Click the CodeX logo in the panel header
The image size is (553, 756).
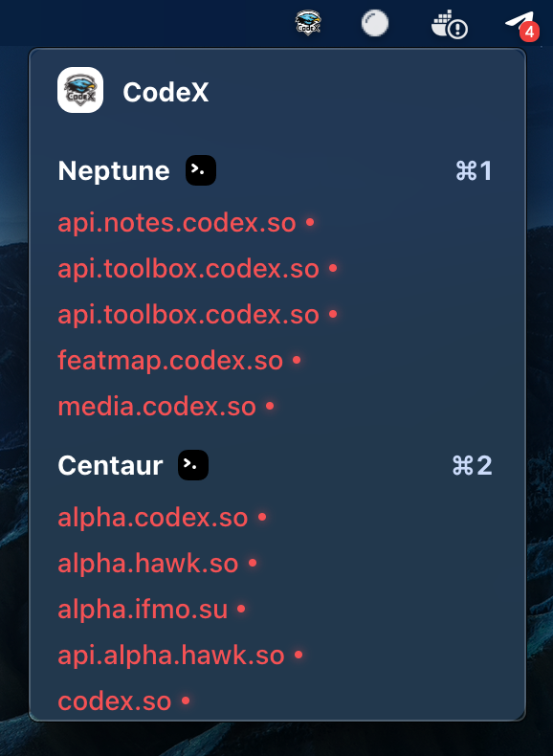(80, 90)
